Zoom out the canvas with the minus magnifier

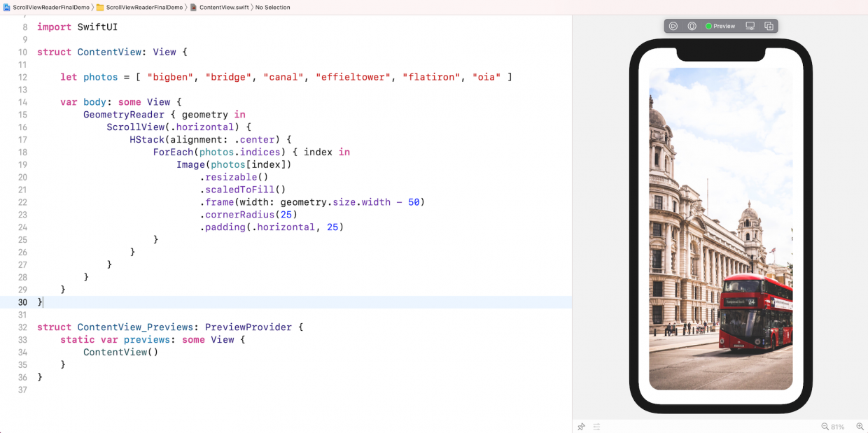tap(825, 427)
